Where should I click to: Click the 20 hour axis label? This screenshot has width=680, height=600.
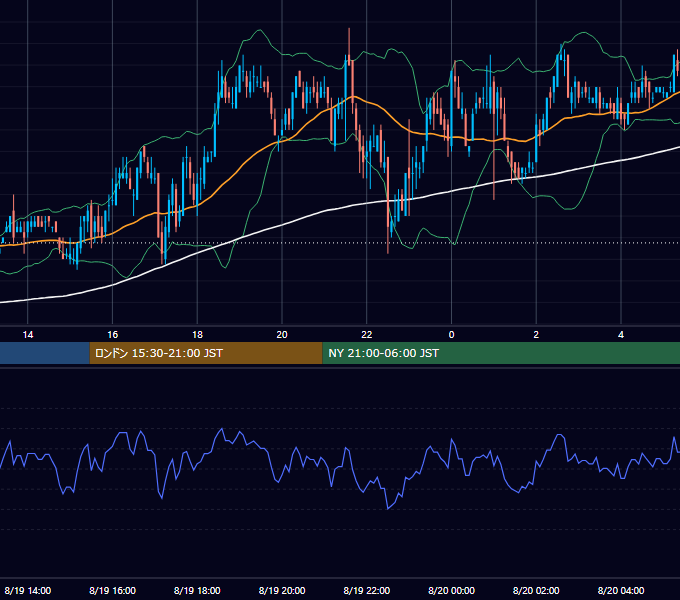pyautogui.click(x=282, y=335)
